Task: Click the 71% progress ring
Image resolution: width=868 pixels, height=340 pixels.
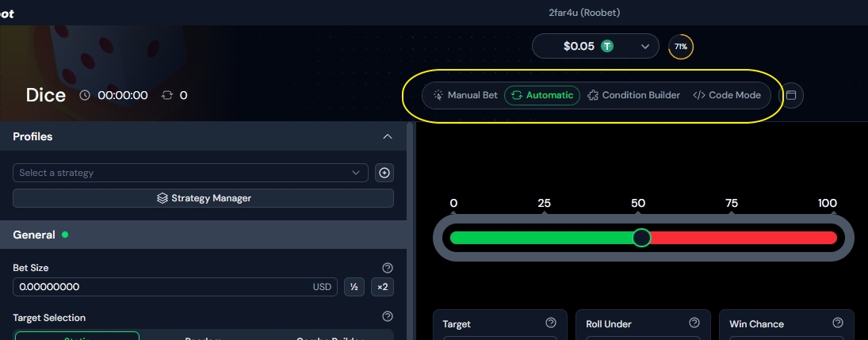Action: [x=681, y=47]
